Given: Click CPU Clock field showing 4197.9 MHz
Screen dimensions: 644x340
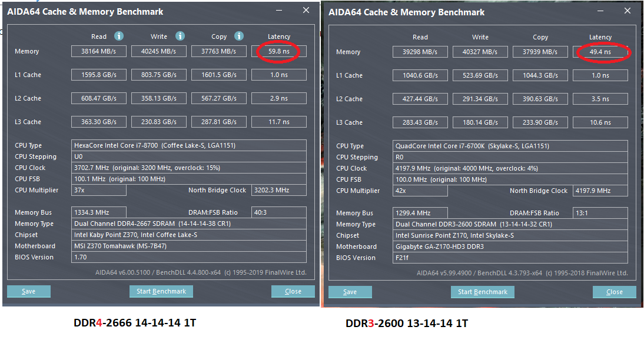Looking at the screenshot, I should (510, 168).
